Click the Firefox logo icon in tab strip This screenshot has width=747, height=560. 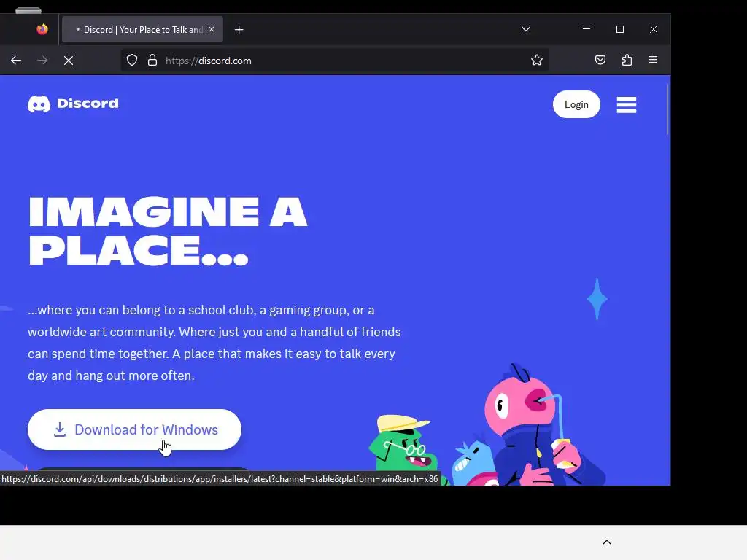tap(42, 29)
